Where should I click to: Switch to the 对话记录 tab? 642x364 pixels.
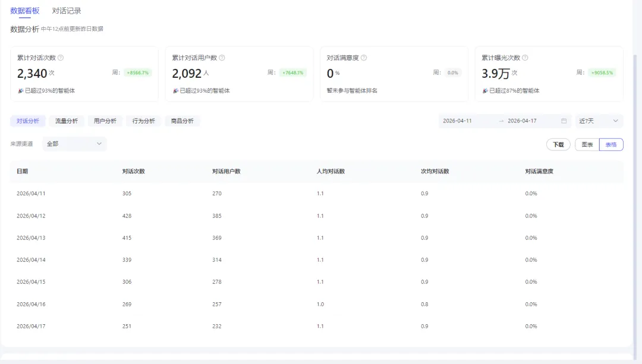pyautogui.click(x=67, y=11)
